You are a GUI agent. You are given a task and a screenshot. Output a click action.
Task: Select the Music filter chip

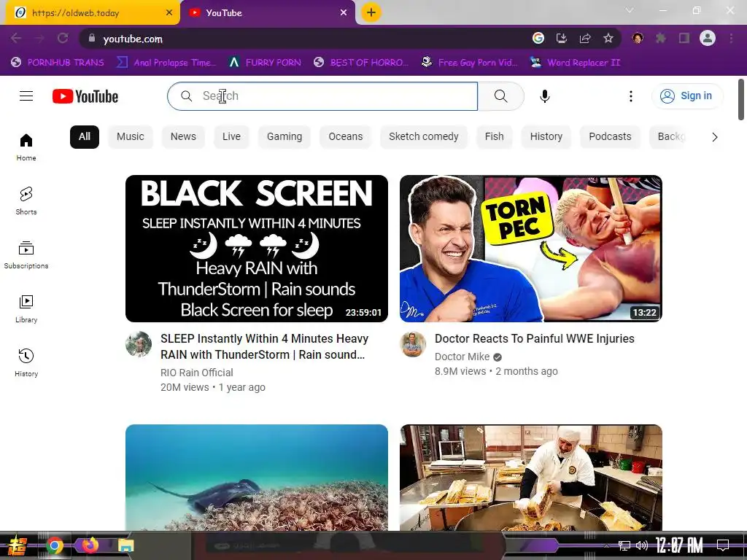[130, 136]
